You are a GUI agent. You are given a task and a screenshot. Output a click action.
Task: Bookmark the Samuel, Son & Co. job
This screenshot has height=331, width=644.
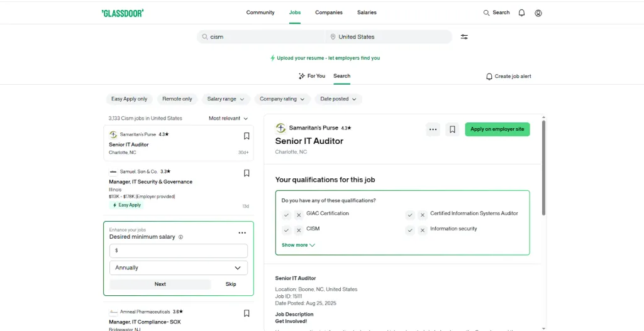[x=247, y=173]
